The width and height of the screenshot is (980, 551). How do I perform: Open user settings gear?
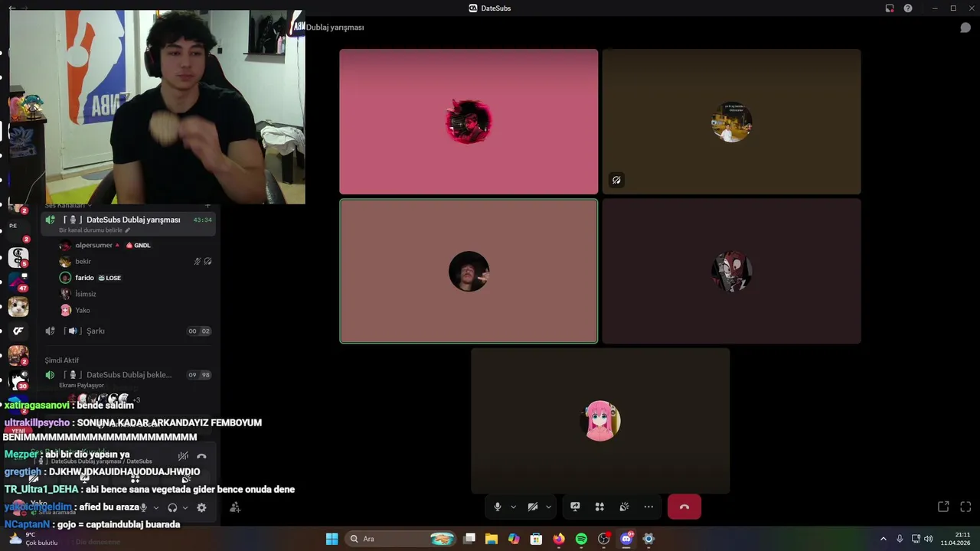point(201,507)
